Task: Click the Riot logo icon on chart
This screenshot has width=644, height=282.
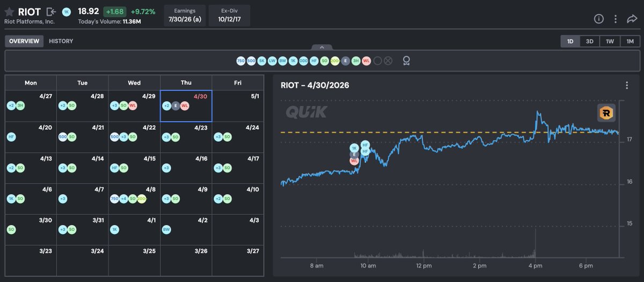Action: (606, 113)
